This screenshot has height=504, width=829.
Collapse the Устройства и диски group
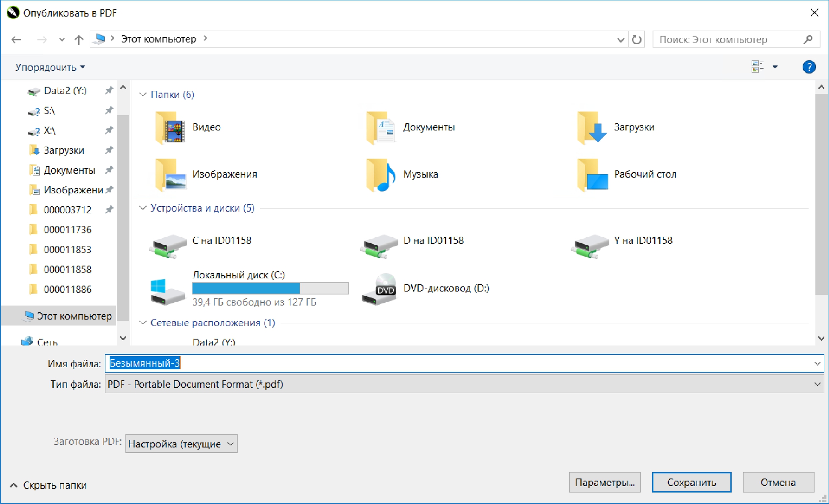tap(143, 208)
